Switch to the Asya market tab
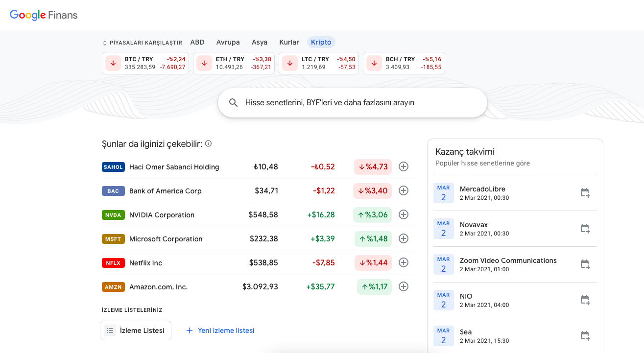This screenshot has width=644, height=353. [260, 42]
